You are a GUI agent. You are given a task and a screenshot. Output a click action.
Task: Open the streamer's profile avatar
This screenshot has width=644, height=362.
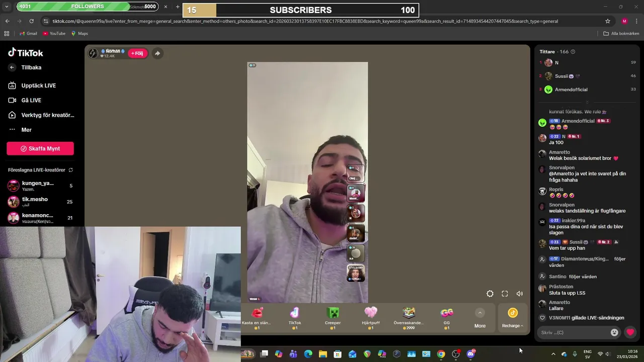tap(93, 53)
